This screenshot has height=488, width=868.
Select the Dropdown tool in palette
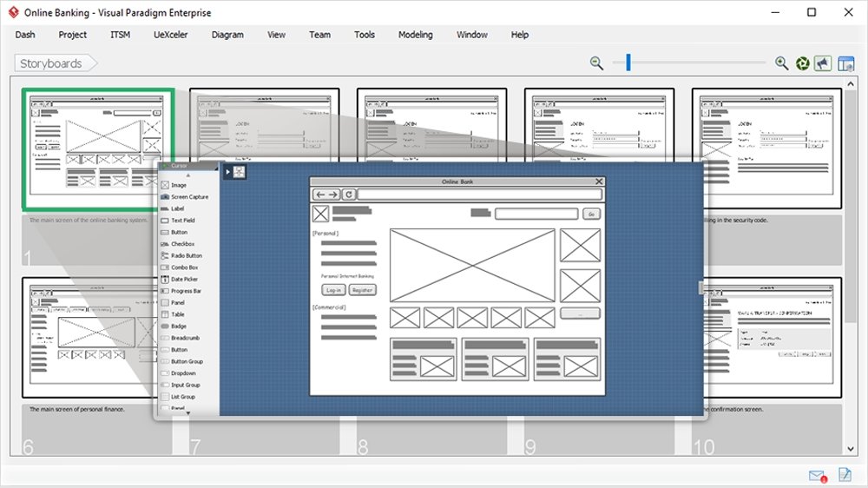(x=178, y=373)
